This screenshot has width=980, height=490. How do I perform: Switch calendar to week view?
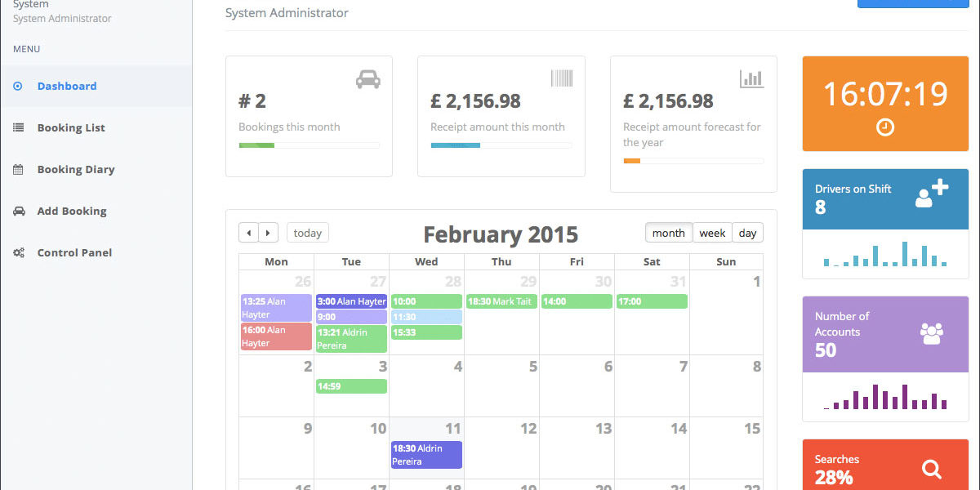(712, 233)
